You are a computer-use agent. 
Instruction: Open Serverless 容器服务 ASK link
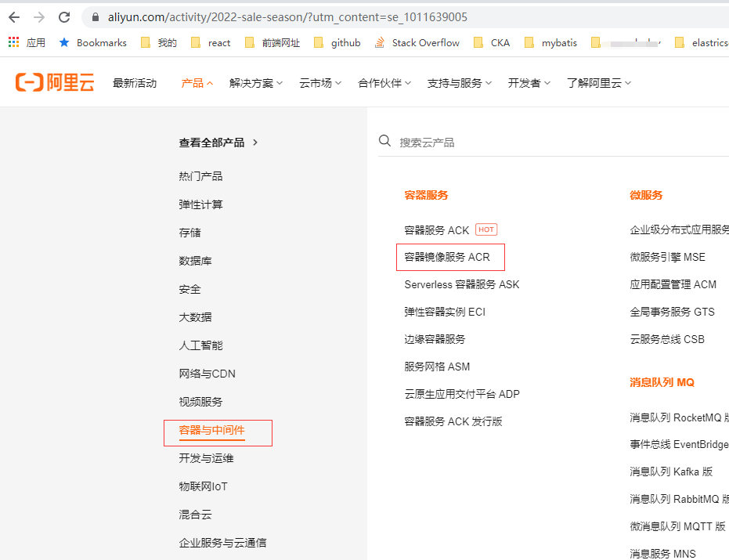tap(462, 284)
